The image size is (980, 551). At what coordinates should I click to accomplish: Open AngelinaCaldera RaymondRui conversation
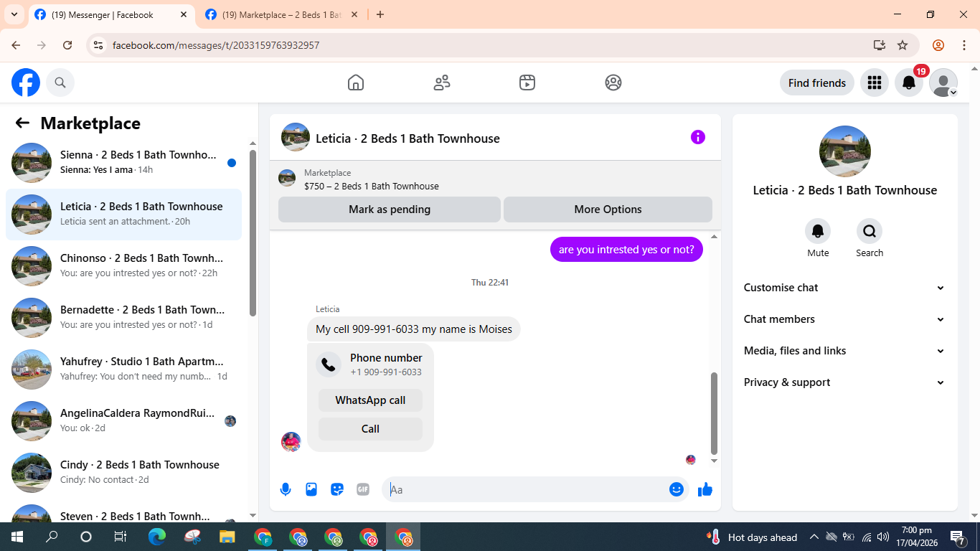click(x=123, y=421)
